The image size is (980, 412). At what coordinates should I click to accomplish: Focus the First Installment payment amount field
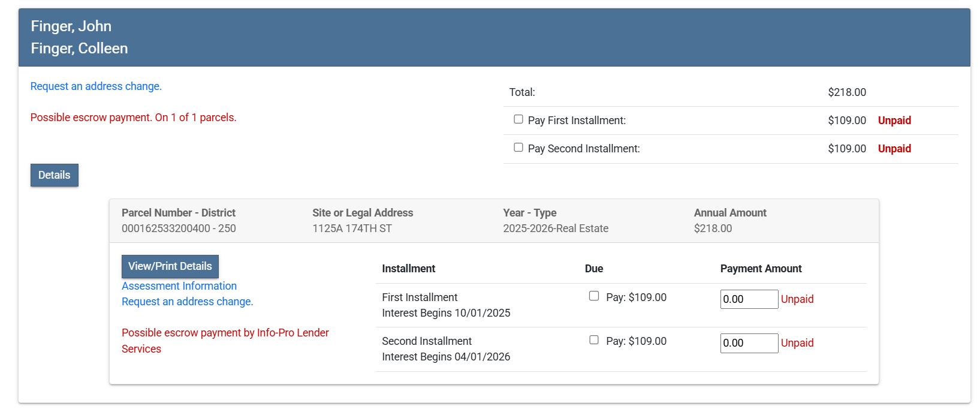pyautogui.click(x=749, y=299)
